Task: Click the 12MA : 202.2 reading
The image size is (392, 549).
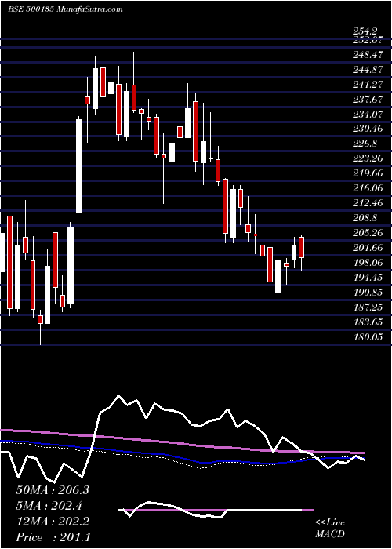Action: pos(53,522)
